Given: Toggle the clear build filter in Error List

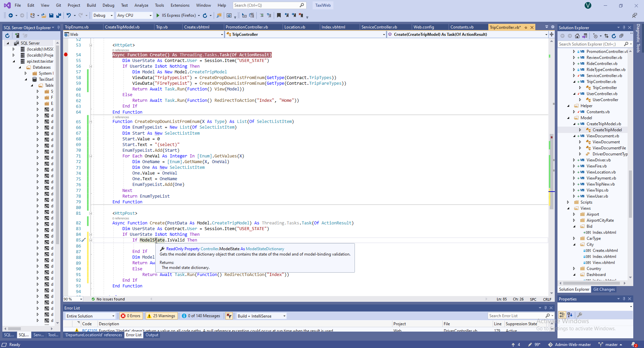Looking at the screenshot, I should pyautogui.click(x=229, y=316).
